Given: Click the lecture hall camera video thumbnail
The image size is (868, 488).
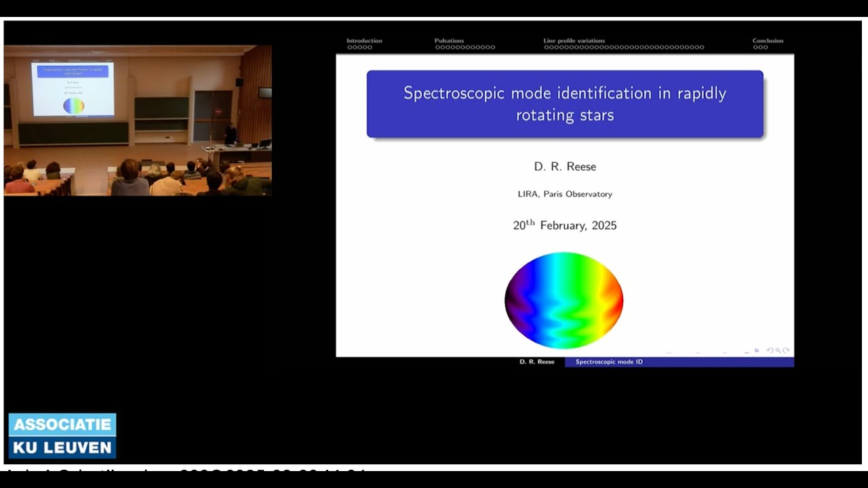Looking at the screenshot, I should [x=138, y=121].
